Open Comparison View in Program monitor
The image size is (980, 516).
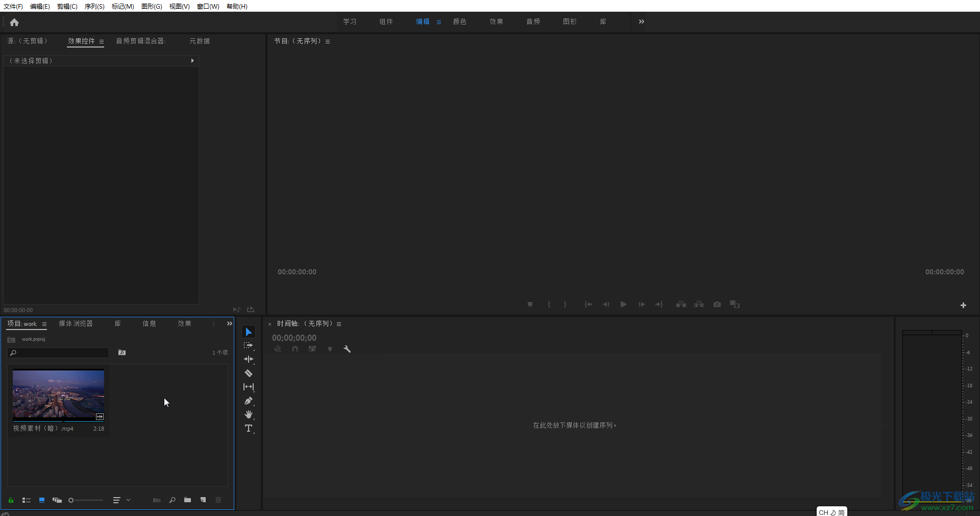734,304
